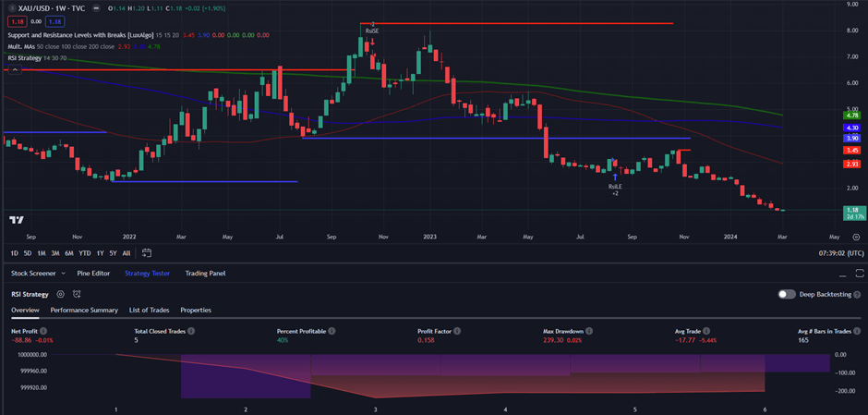Image resolution: width=868 pixels, height=415 pixels.
Task: Set chart range to 6M
Action: [x=69, y=253]
